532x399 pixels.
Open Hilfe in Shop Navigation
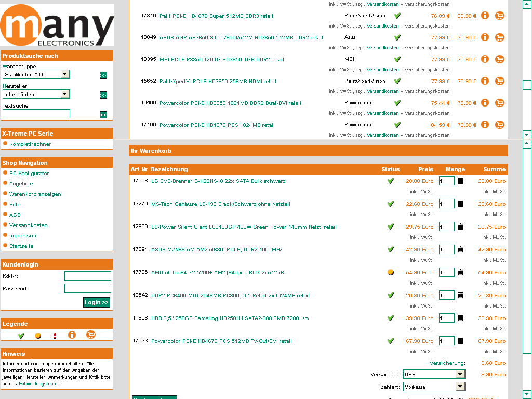click(15, 205)
